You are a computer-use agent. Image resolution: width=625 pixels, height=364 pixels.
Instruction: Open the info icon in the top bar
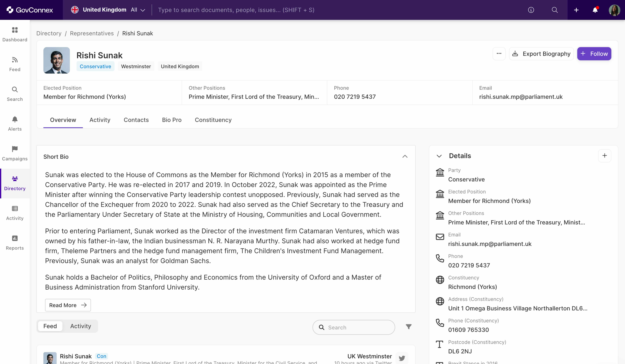(531, 10)
